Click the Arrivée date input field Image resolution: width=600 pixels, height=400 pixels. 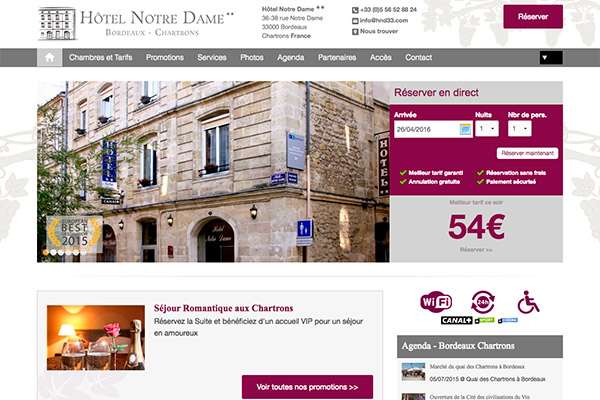(433, 129)
